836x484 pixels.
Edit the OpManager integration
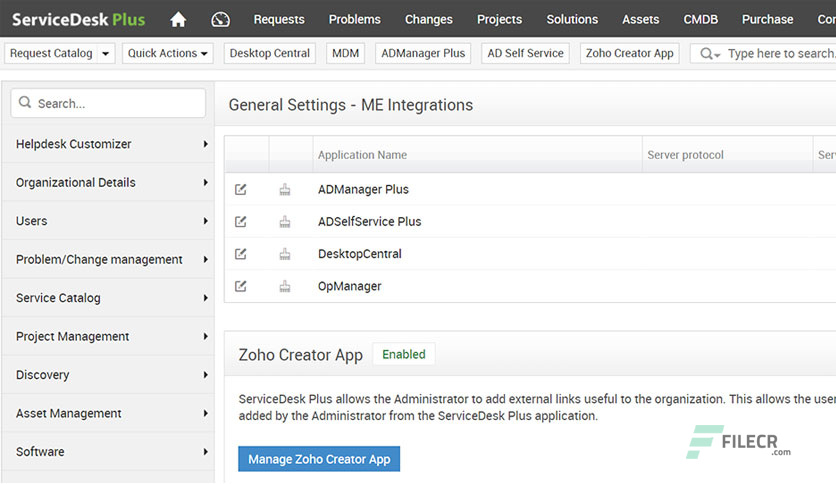point(240,286)
